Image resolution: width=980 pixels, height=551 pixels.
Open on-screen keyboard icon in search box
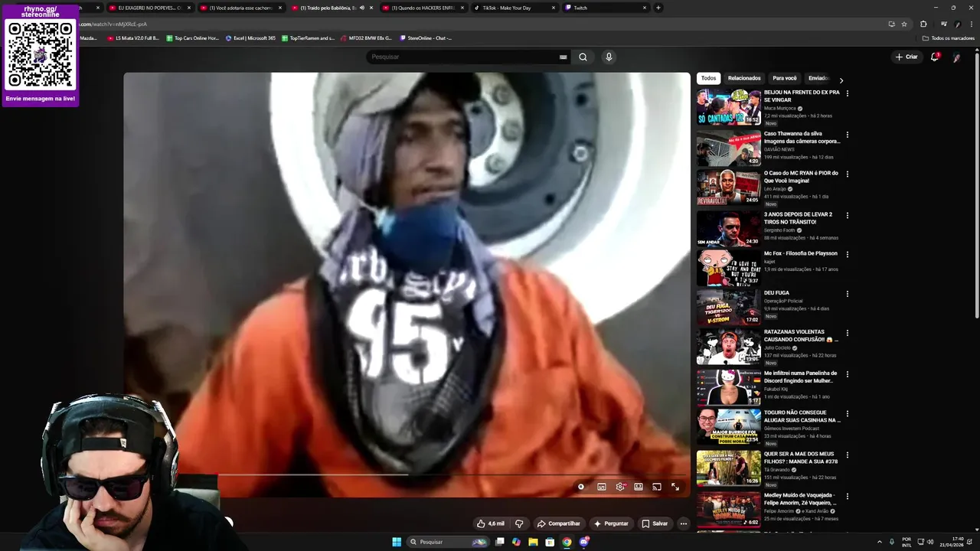coord(563,57)
